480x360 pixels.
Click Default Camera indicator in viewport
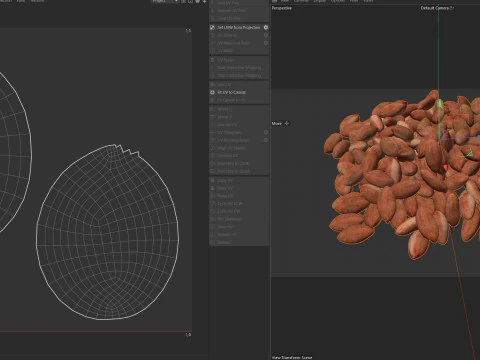point(437,8)
